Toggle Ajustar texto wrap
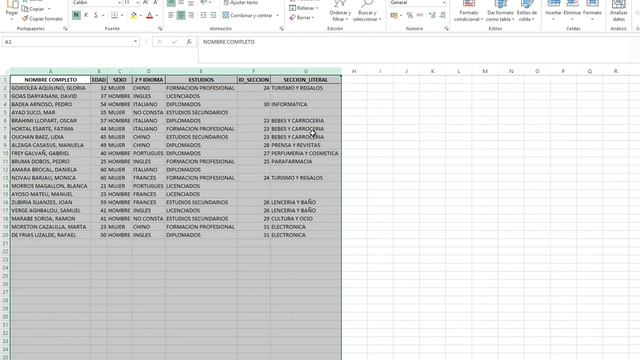 coord(241,3)
